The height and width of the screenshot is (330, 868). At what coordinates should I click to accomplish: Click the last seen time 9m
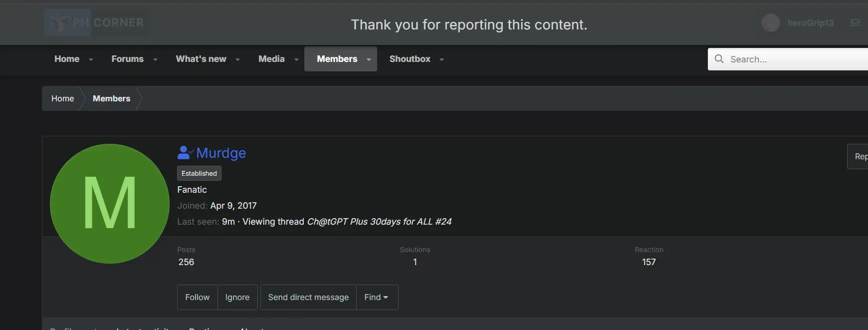[x=228, y=222]
